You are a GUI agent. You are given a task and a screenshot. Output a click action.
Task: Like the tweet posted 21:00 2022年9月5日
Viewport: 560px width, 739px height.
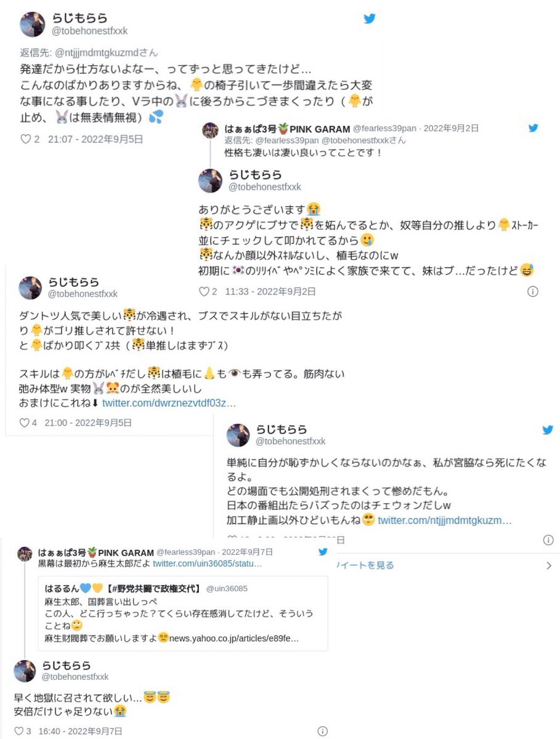(x=25, y=422)
